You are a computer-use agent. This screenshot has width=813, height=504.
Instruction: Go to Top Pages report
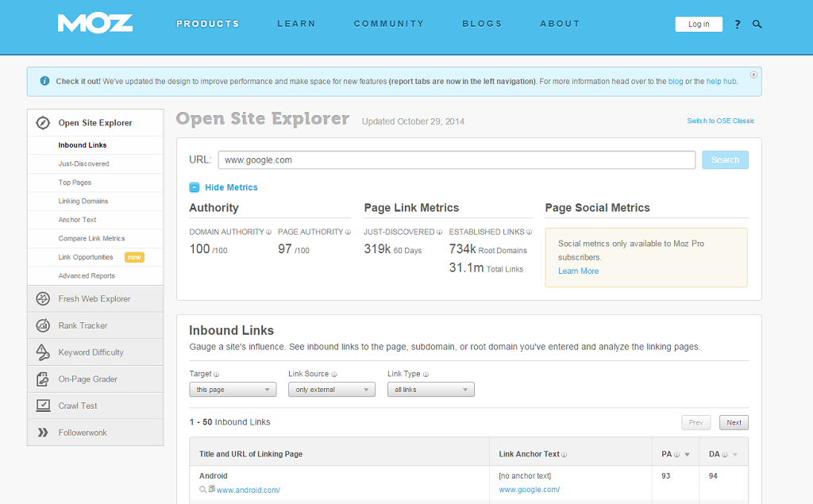pos(75,183)
